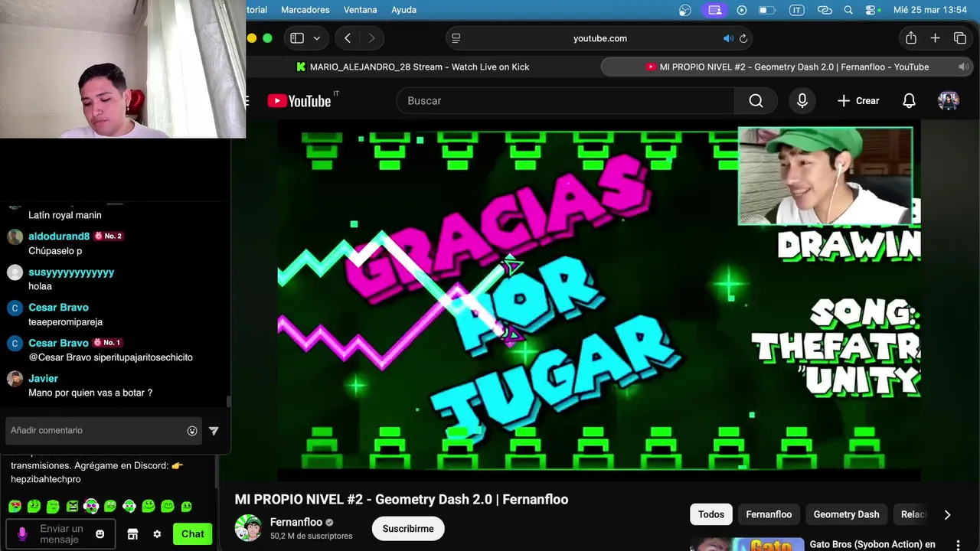Expand the dropdown arrow beside the sidebar button
Image resolution: width=980 pixels, height=551 pixels.
point(316,38)
